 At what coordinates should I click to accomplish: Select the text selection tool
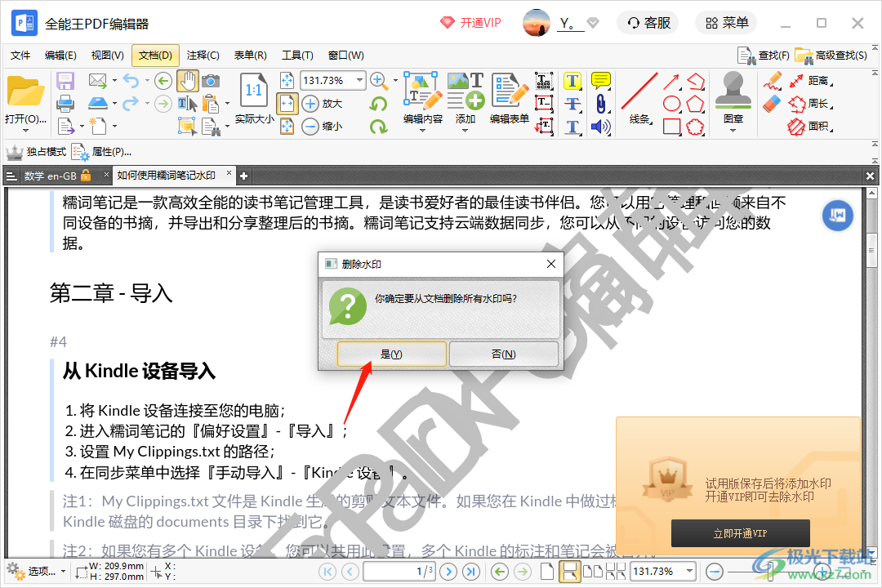187,104
